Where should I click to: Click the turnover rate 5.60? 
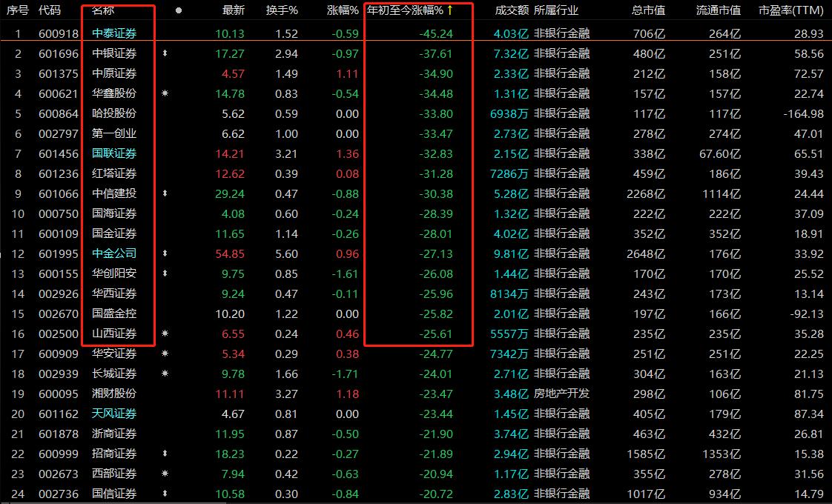(286, 253)
